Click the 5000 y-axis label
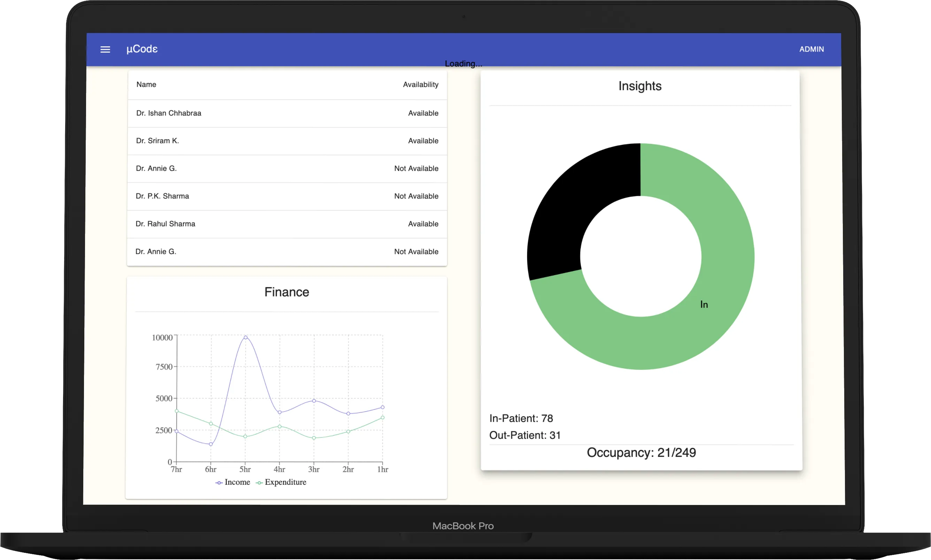Viewport: 931px width, 560px height. [x=164, y=398]
